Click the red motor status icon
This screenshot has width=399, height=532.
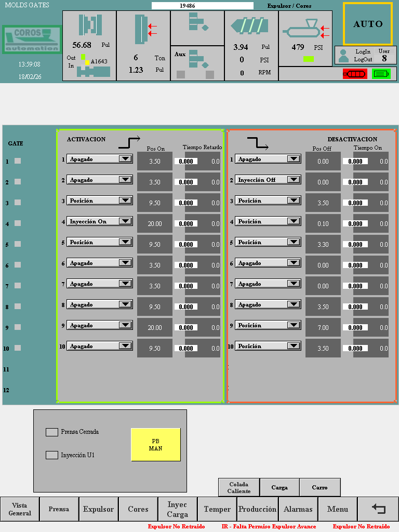354,74
